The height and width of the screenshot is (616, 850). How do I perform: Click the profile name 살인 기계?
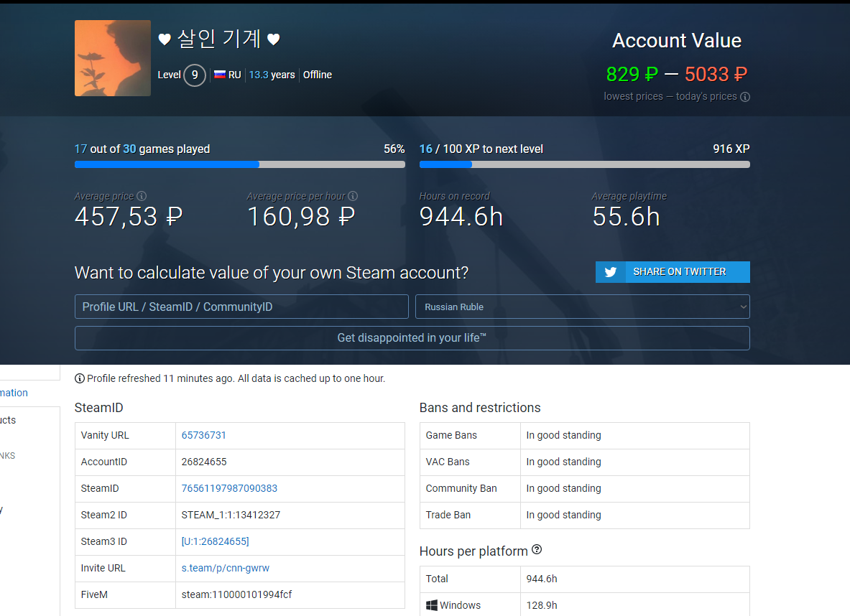(220, 39)
